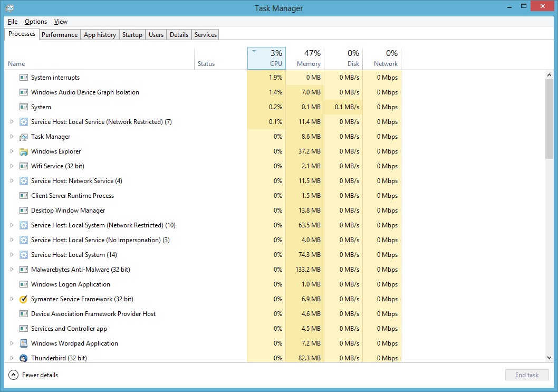Click the Fewer details circle arrow icon
This screenshot has height=392, width=558.
click(x=13, y=375)
